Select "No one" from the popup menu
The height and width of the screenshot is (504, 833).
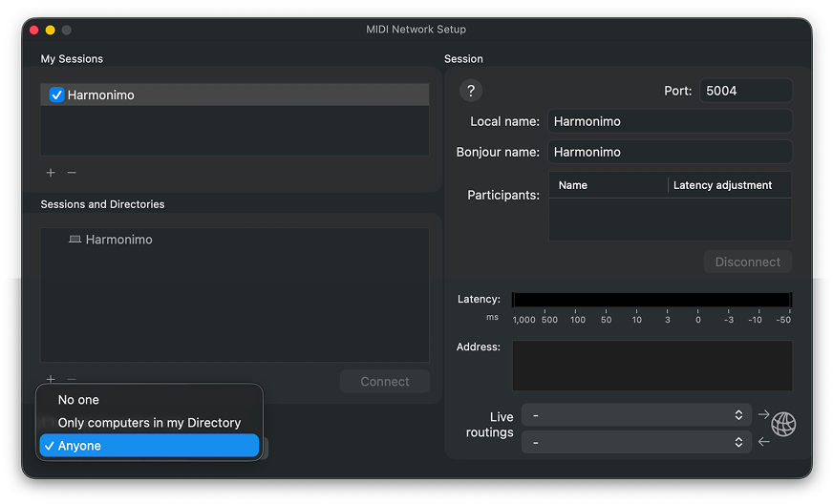[x=78, y=400]
